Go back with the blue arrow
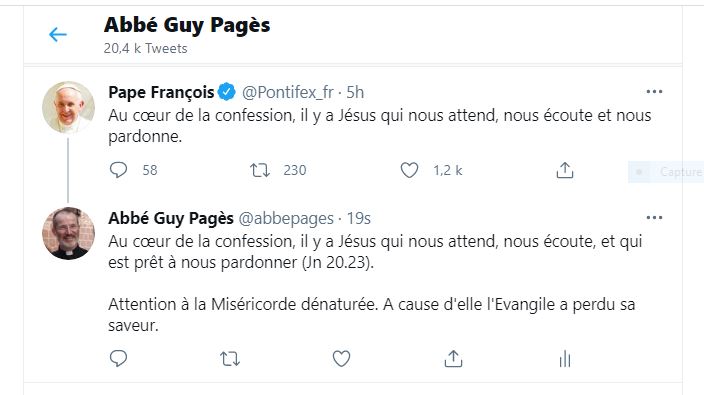This screenshot has height=395, width=704. [x=58, y=35]
